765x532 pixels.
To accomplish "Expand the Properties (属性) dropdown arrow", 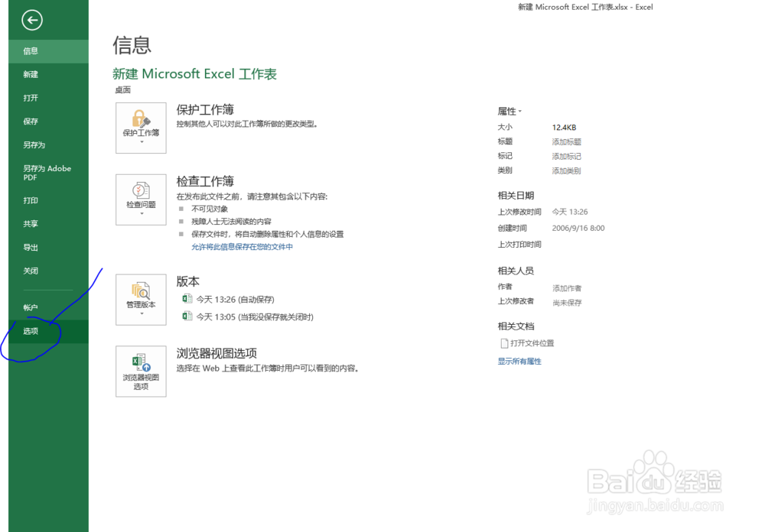I will click(x=520, y=112).
